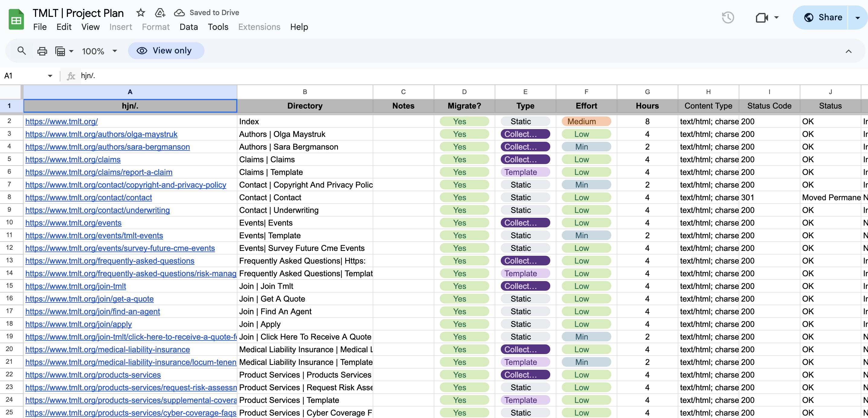The height and width of the screenshot is (418, 868).
Task: Expand the name box A1 dropdown
Action: 50,76
